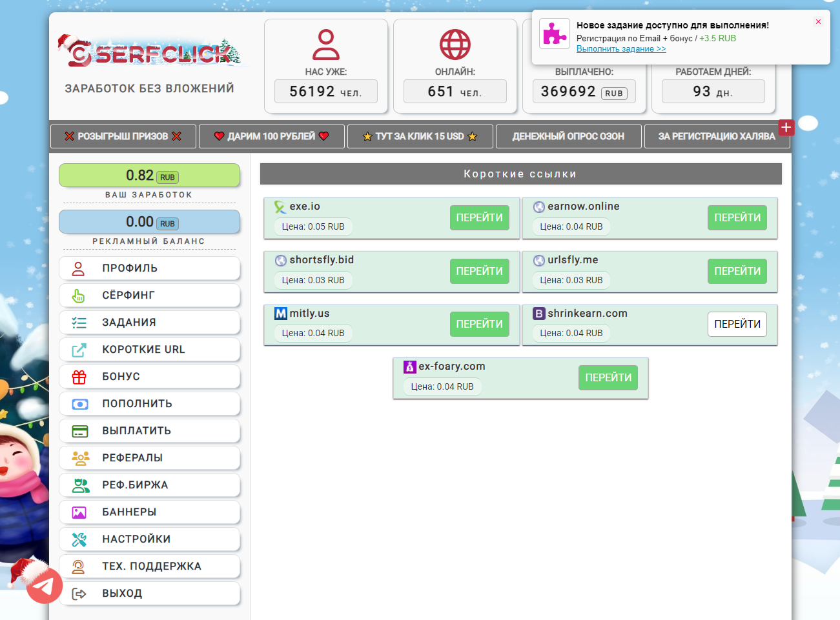This screenshot has height=620, width=840.
Task: Open Telegram via the floating red icon
Action: coord(44,585)
